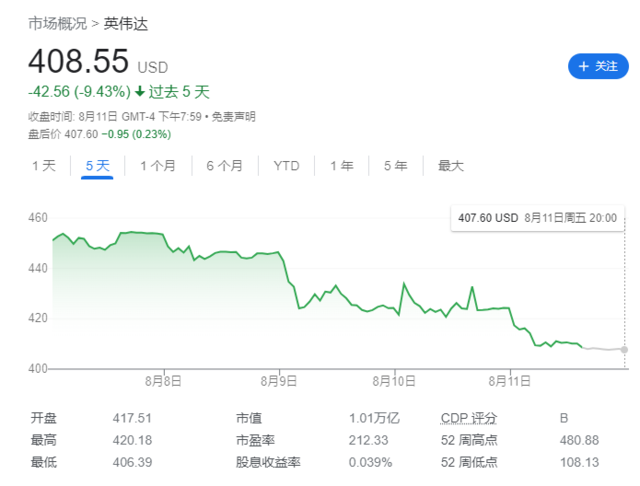The width and height of the screenshot is (640, 486).
Task: Click the 8月8日 axis date label
Action: [x=163, y=381]
